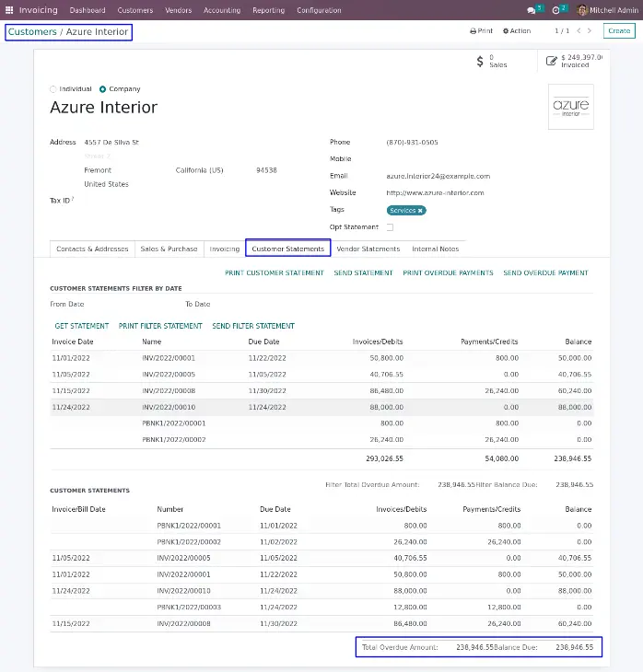643x672 pixels.
Task: Open the activities clock icon
Action: [x=555, y=10]
